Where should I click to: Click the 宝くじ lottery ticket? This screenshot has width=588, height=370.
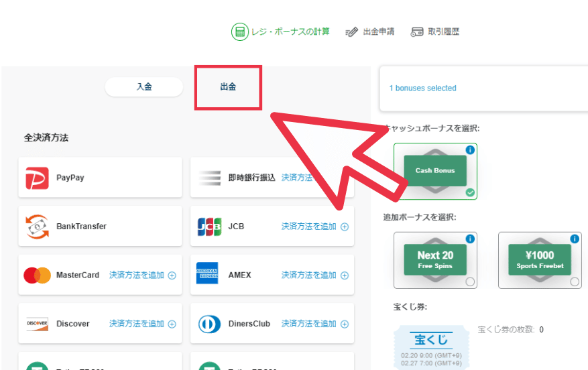(x=431, y=347)
